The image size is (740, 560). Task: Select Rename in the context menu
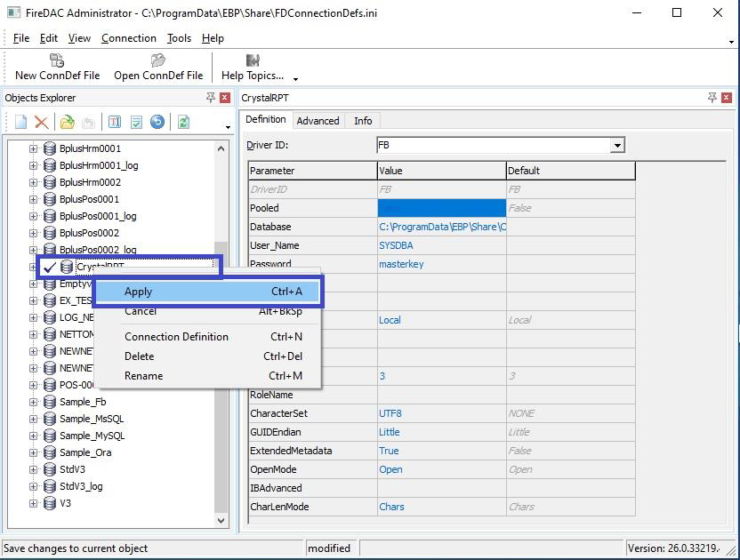pyautogui.click(x=144, y=376)
